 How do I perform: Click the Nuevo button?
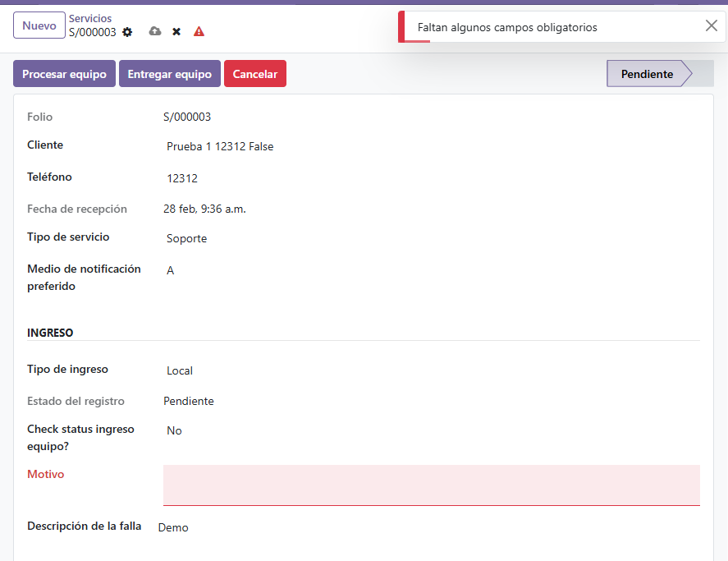tap(39, 25)
